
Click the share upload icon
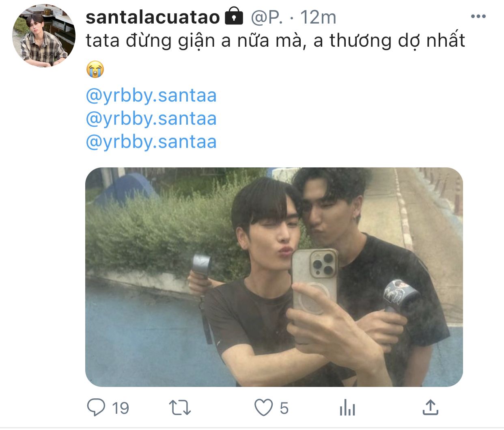coord(430,407)
